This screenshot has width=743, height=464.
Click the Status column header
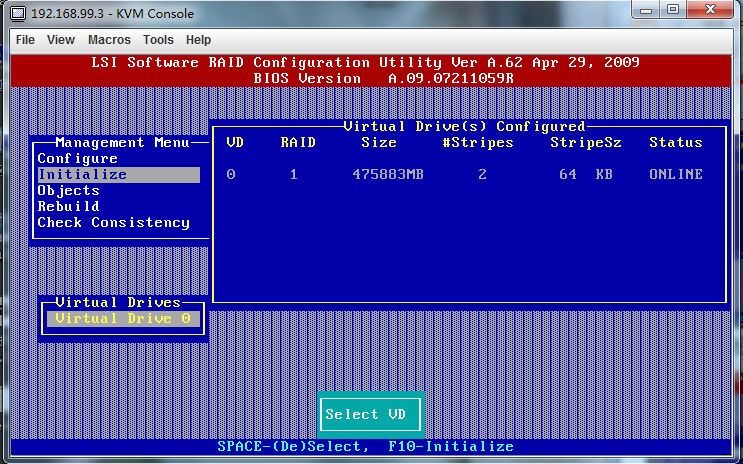pos(676,142)
